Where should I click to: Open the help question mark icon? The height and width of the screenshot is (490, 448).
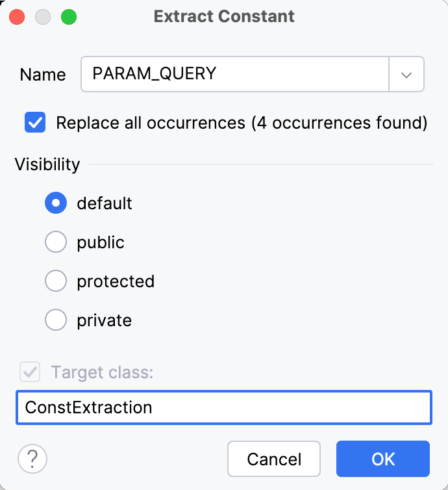tap(32, 459)
